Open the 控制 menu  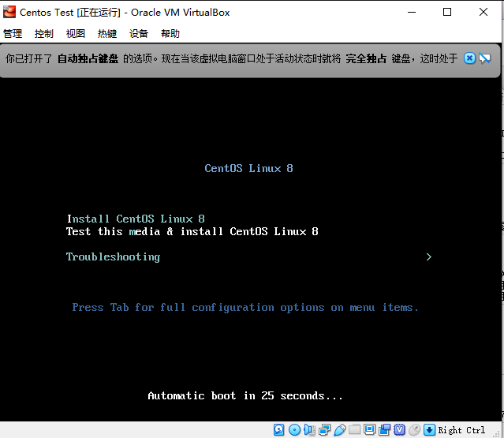43,33
